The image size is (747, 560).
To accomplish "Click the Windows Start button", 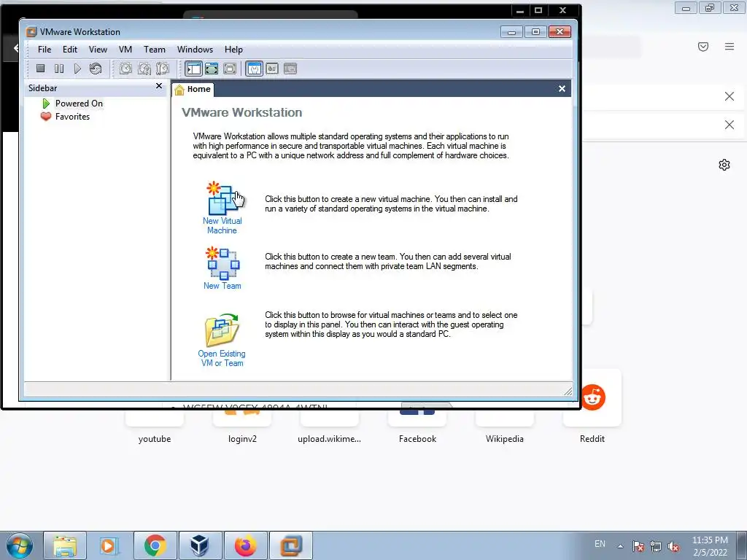I will click(20, 545).
